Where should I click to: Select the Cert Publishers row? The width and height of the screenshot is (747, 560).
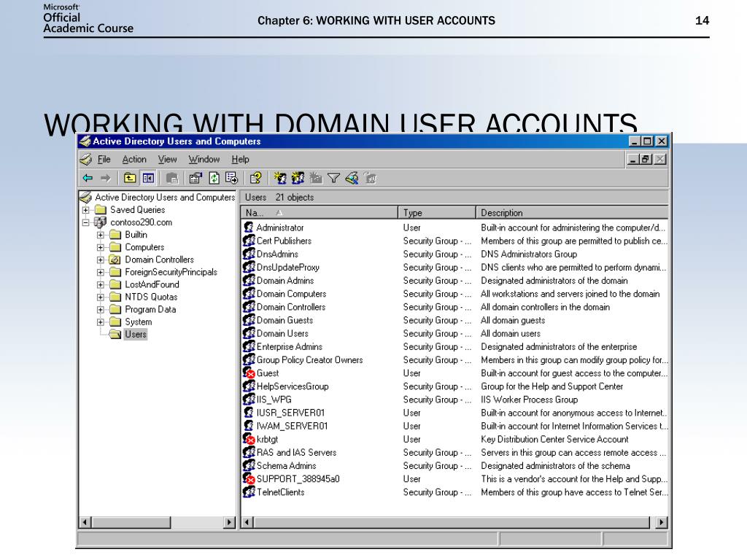[455, 241]
